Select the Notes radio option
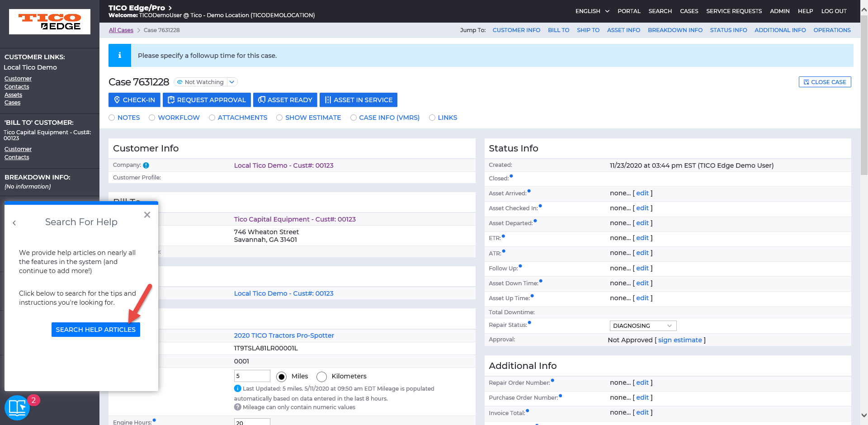The height and width of the screenshot is (425, 868). click(x=112, y=118)
